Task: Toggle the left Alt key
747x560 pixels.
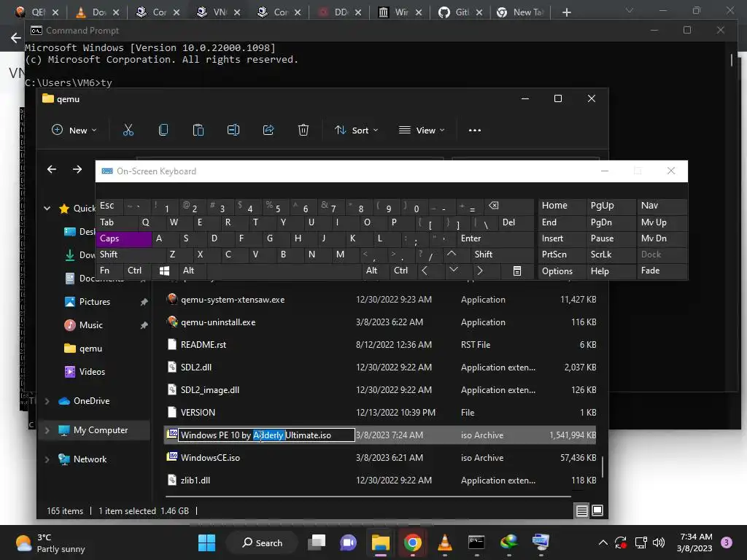Action: tap(193, 271)
